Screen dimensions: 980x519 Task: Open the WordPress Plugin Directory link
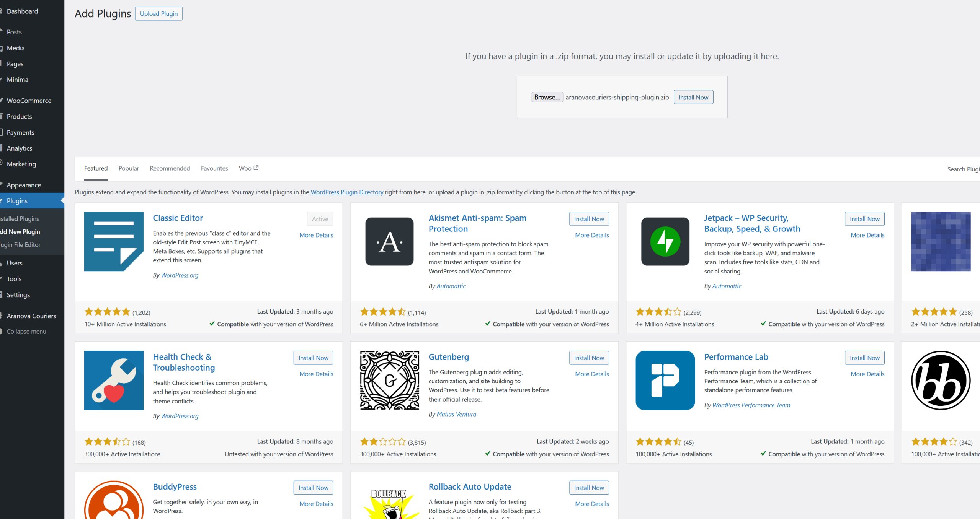tap(347, 192)
